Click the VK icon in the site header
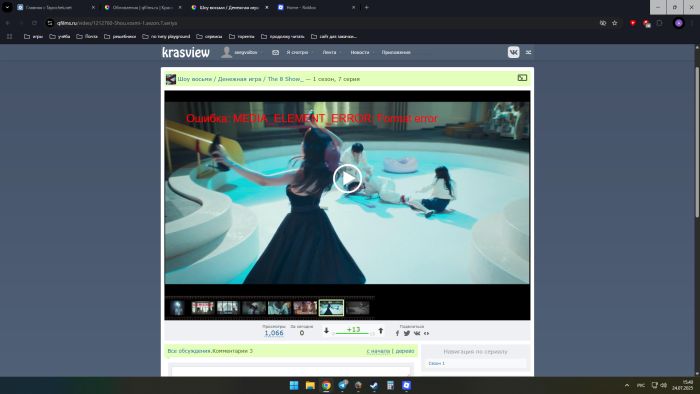The image size is (700, 394). (513, 52)
